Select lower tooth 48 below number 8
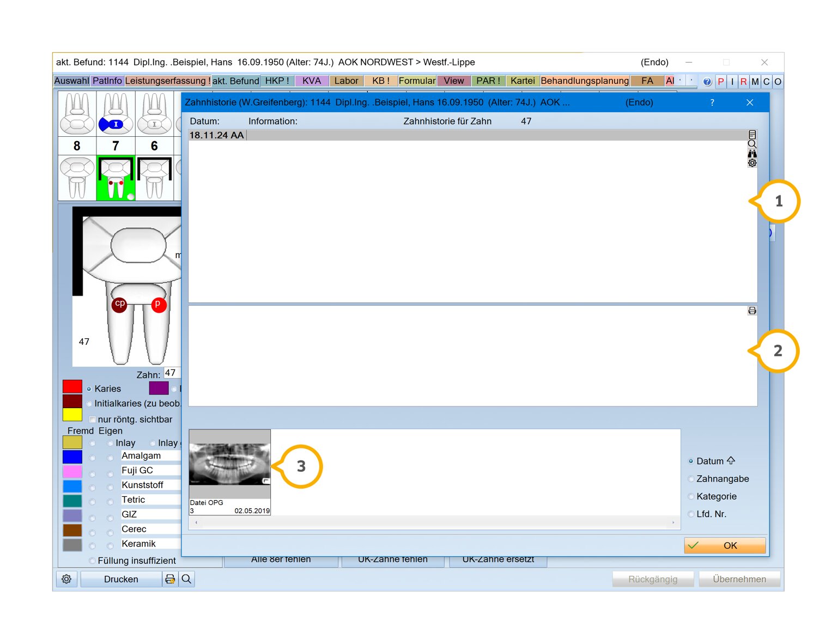Image resolution: width=837 pixels, height=644 pixels. click(x=77, y=178)
